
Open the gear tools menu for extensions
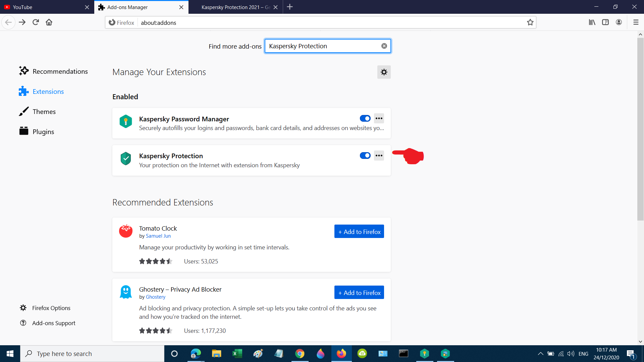click(x=384, y=72)
